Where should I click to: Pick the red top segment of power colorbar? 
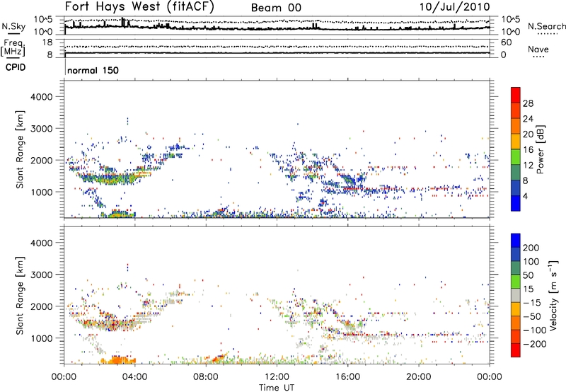pos(516,96)
